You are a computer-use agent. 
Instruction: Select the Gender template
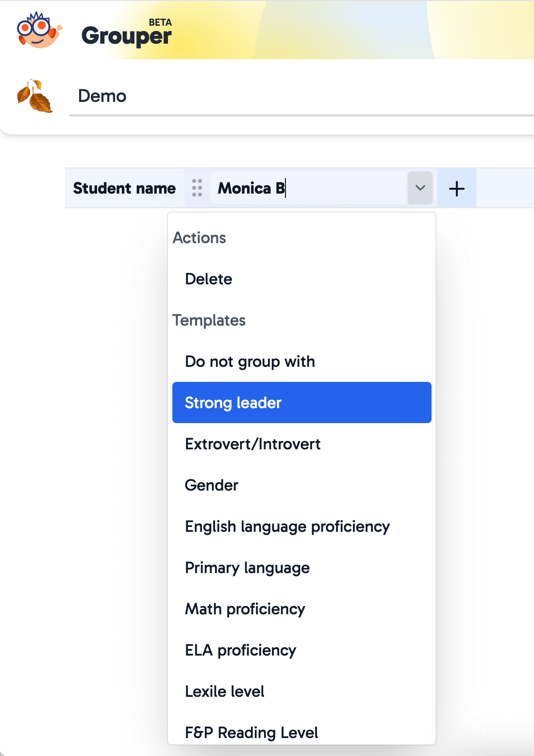[211, 485]
